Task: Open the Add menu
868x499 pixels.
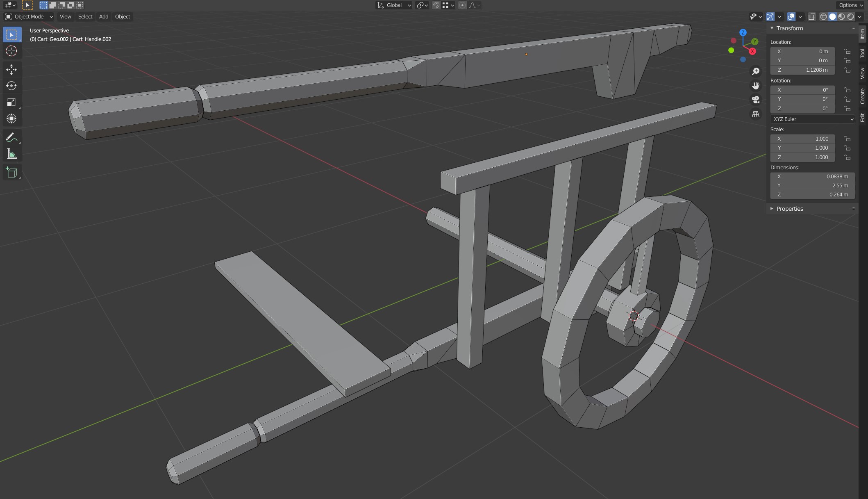Action: coord(104,16)
